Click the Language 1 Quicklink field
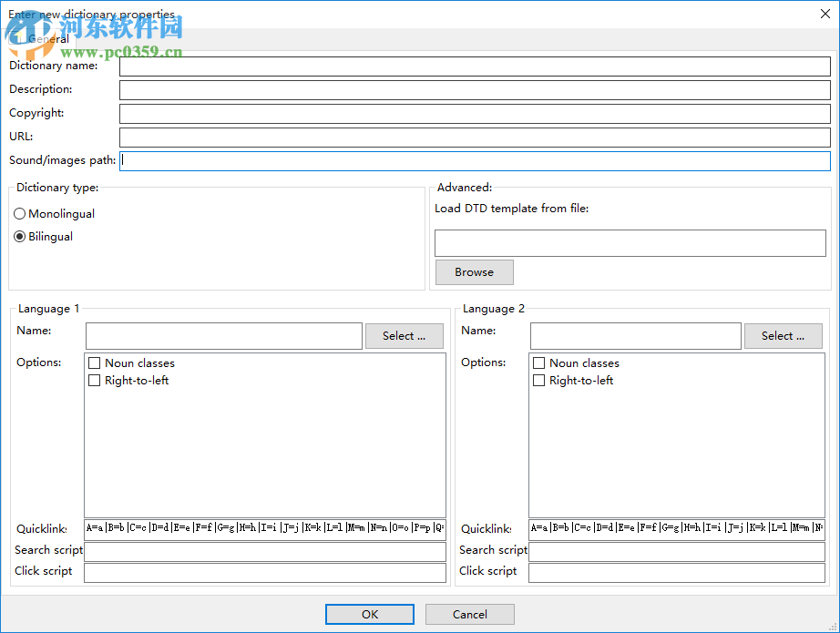The image size is (840, 633). coord(264,528)
